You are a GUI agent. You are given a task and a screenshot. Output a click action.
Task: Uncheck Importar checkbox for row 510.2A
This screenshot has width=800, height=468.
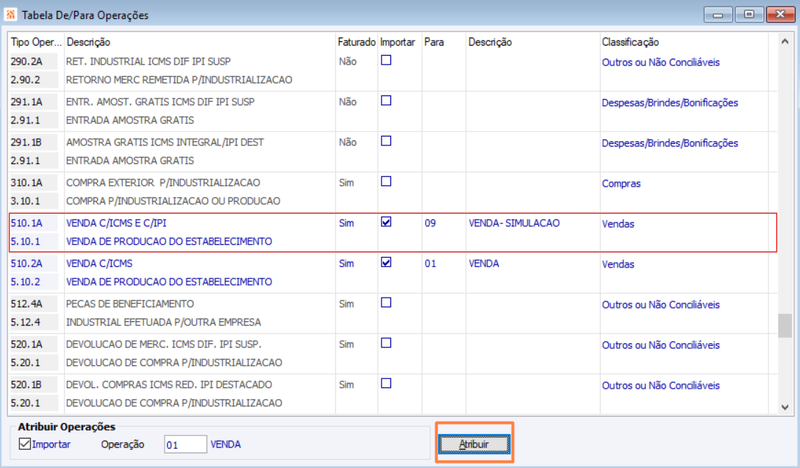tap(386, 262)
